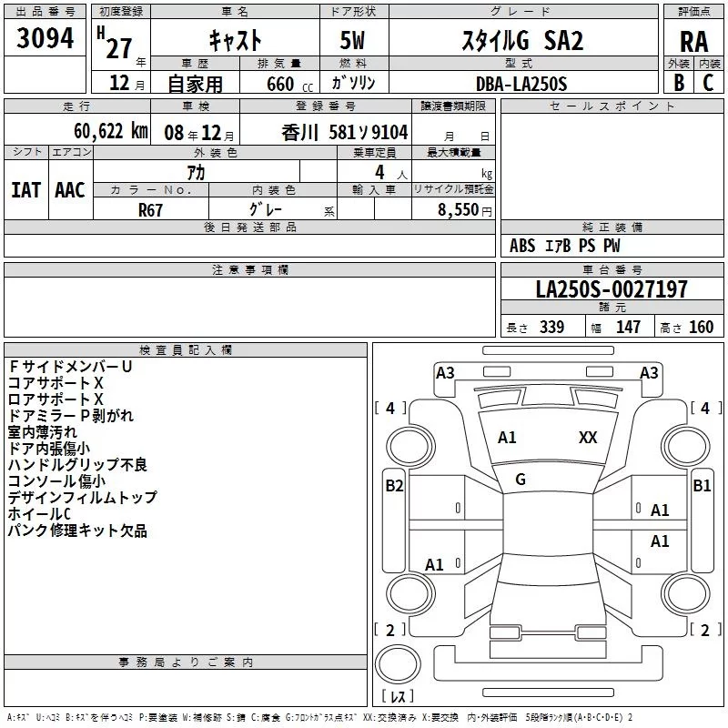
Task: Click exterior grade B under 外装
Action: point(679,83)
